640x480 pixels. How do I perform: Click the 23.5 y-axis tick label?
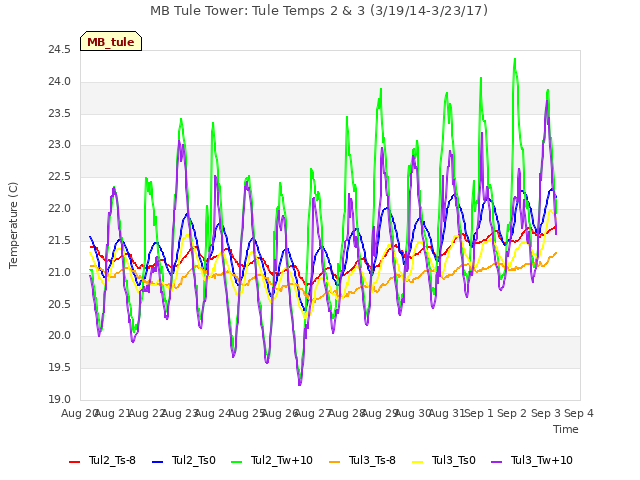click(x=60, y=113)
